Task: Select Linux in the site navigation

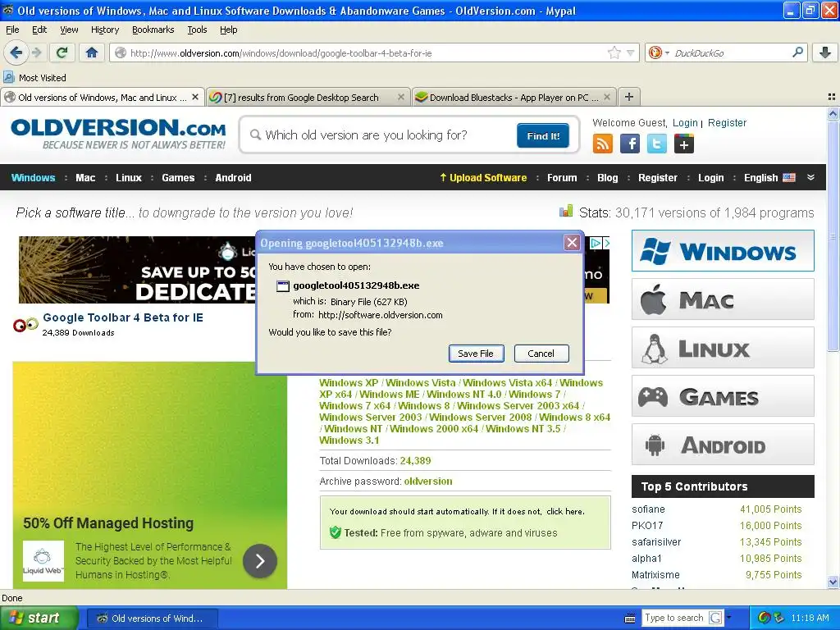Action: click(x=129, y=177)
